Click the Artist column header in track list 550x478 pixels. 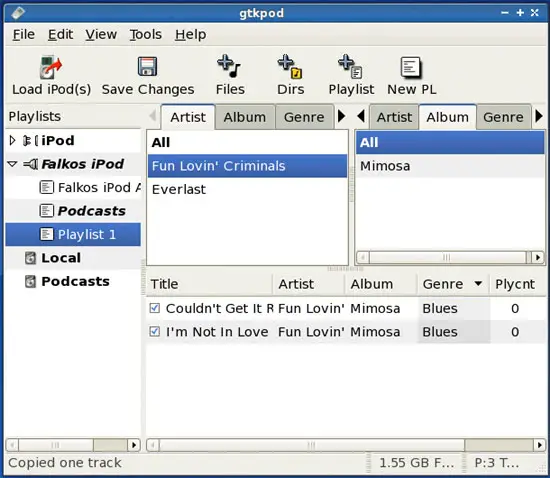[x=309, y=284]
